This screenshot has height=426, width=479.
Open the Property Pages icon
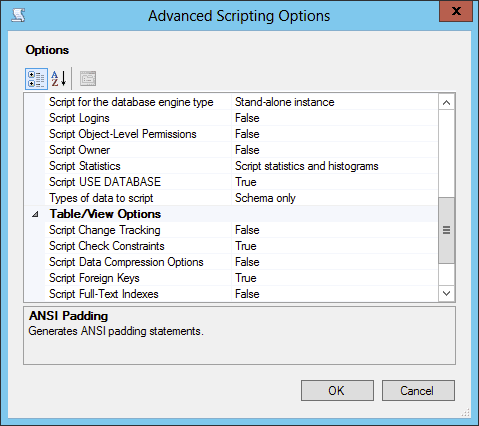click(88, 79)
